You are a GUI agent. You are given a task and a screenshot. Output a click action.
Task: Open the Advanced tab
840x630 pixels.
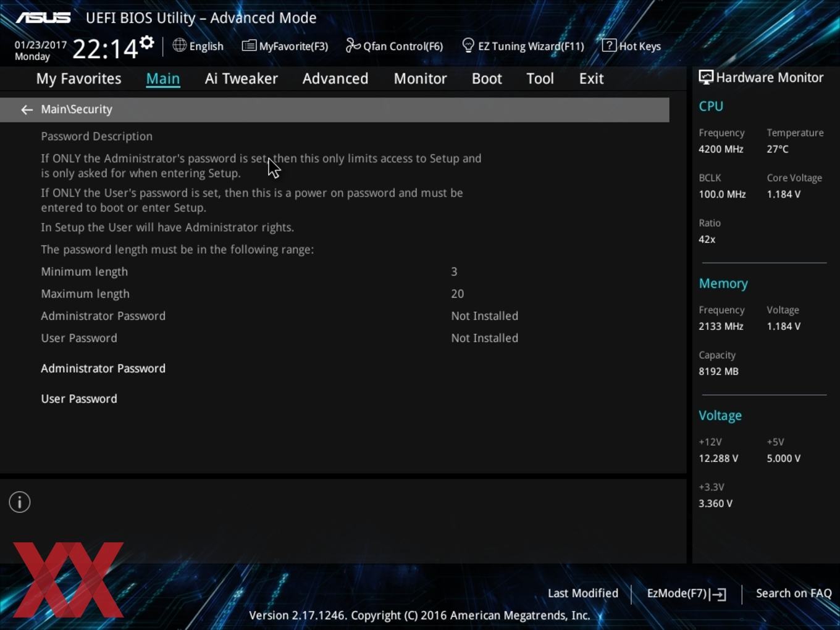click(x=335, y=78)
